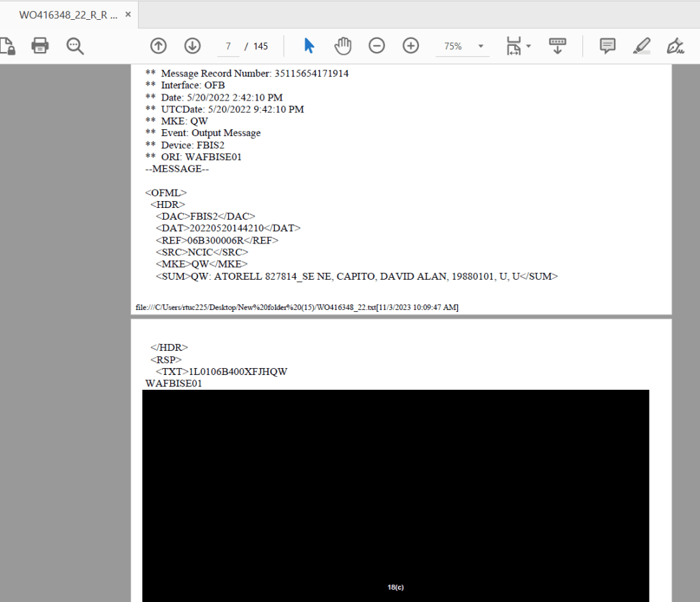
Task: Add a comment with sticky note icon
Action: pyautogui.click(x=607, y=46)
